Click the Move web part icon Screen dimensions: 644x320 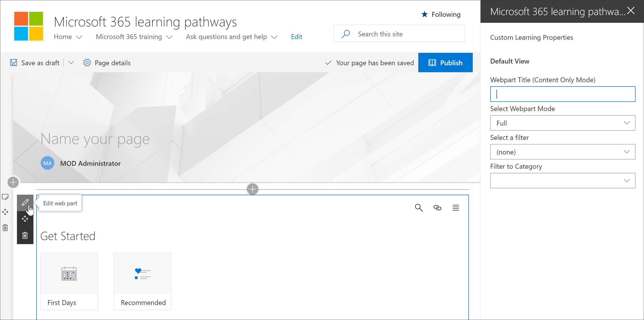(25, 219)
